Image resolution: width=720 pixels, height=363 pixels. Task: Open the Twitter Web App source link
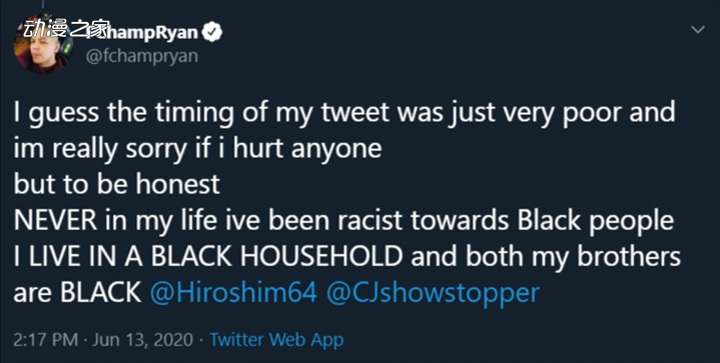click(276, 340)
